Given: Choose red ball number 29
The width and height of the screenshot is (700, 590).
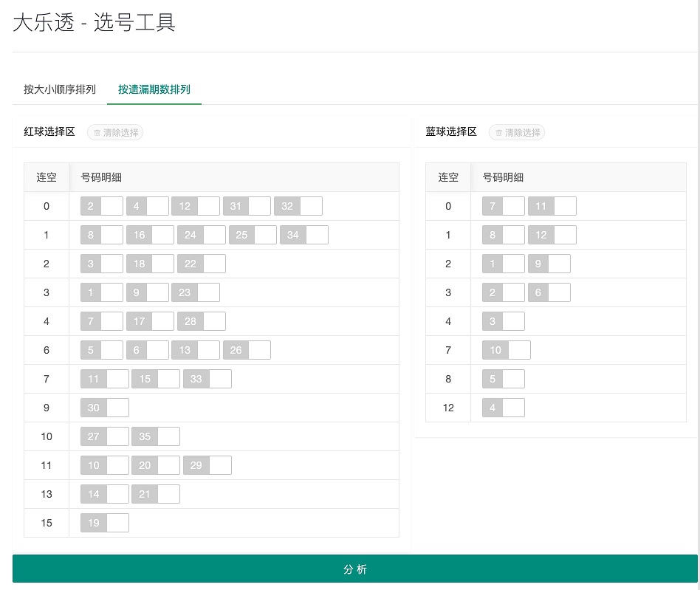Looking at the screenshot, I should pos(207,465).
